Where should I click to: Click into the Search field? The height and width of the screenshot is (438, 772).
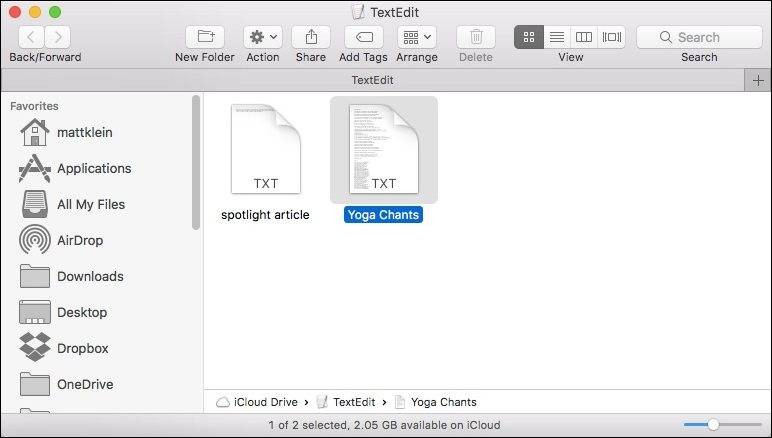(x=699, y=37)
